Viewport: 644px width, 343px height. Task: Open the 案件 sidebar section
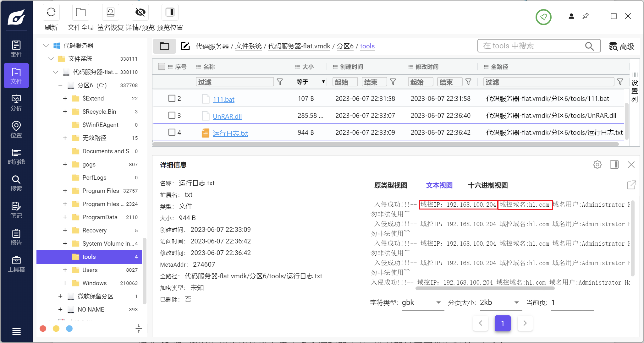pyautogui.click(x=16, y=49)
